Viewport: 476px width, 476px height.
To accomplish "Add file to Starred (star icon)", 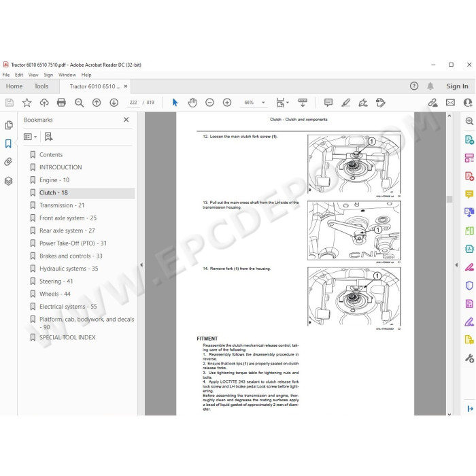I will [x=27, y=103].
